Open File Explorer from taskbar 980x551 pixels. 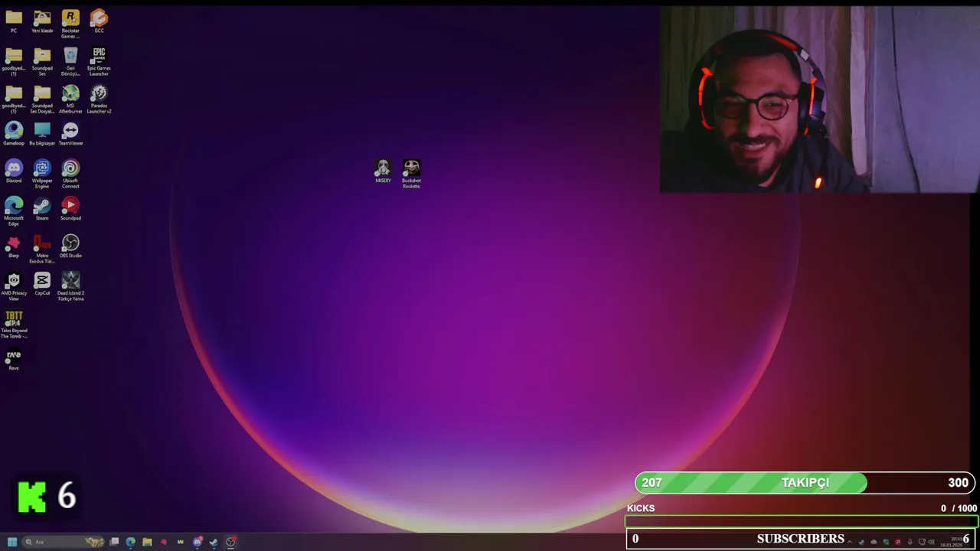[x=147, y=542]
